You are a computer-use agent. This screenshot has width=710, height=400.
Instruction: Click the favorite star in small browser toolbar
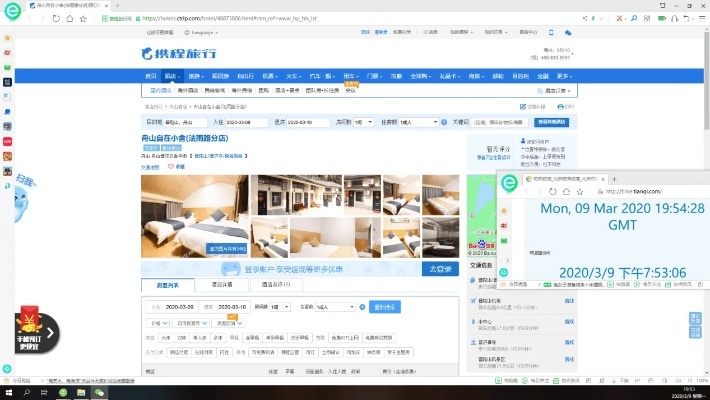click(x=580, y=192)
